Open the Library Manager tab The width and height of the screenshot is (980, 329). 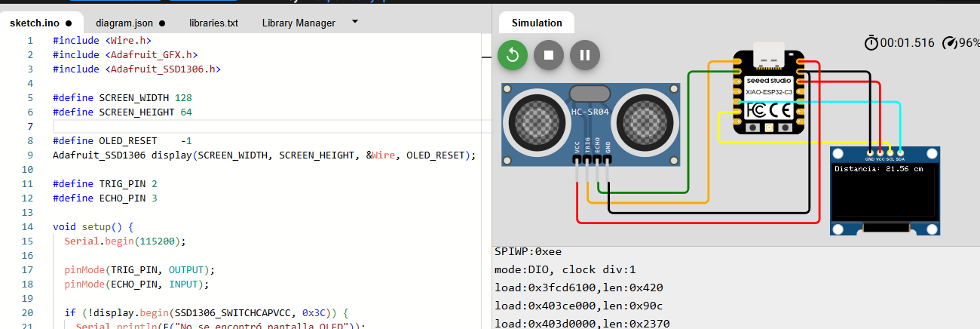coord(299,23)
